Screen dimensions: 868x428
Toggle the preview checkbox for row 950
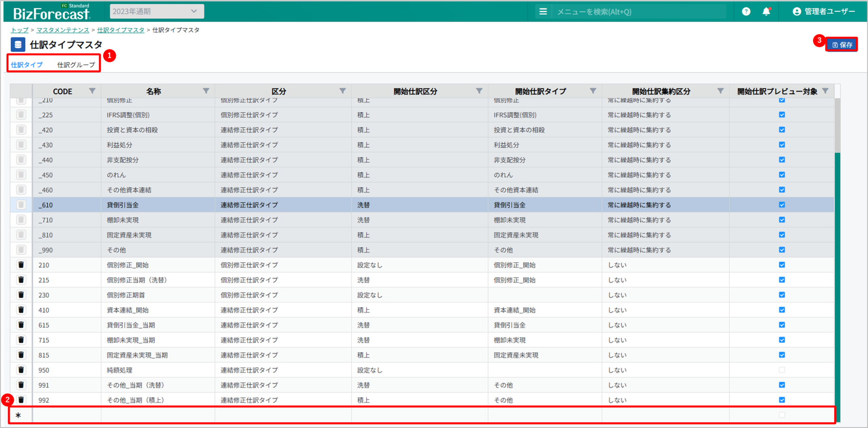tap(782, 370)
